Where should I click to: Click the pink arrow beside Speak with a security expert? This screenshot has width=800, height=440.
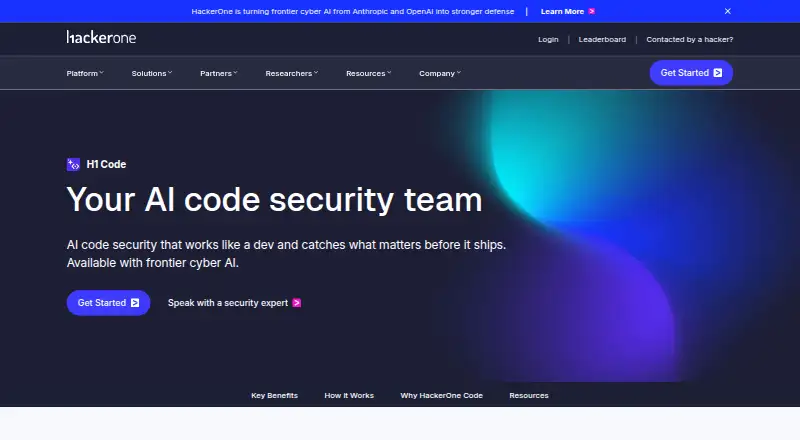(x=296, y=303)
